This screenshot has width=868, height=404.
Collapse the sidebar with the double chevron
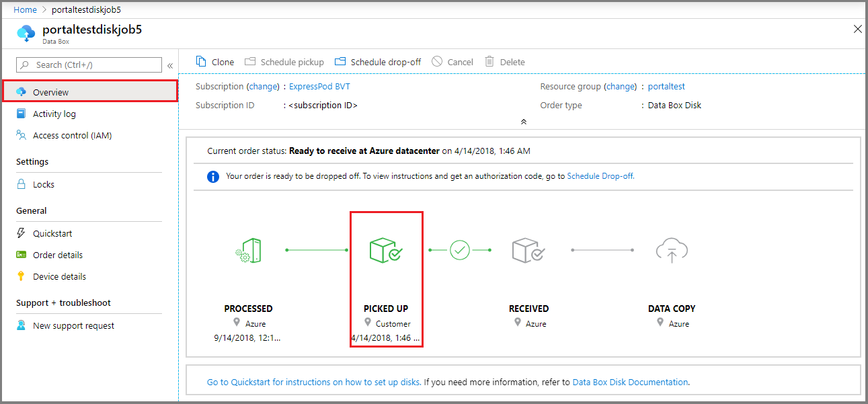click(170, 65)
